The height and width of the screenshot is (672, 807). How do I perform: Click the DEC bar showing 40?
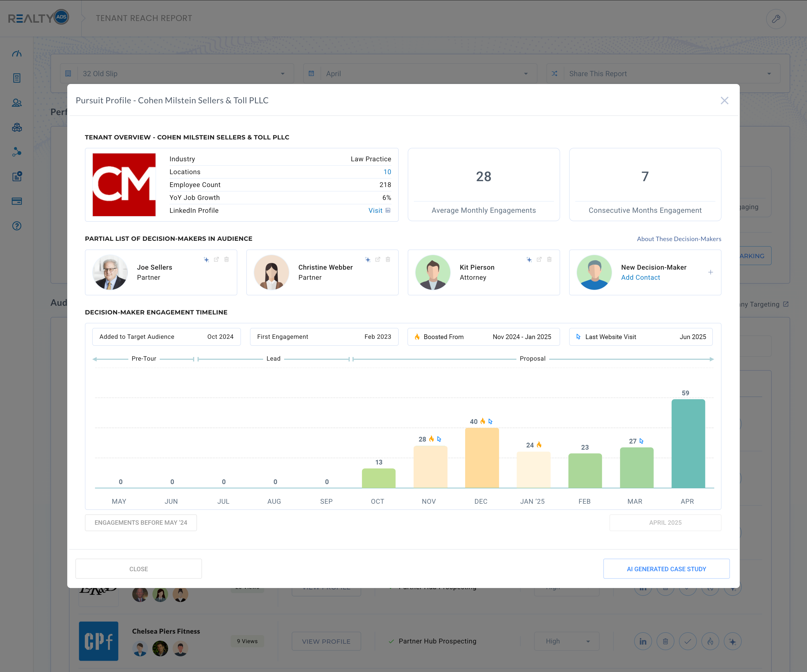(x=482, y=458)
